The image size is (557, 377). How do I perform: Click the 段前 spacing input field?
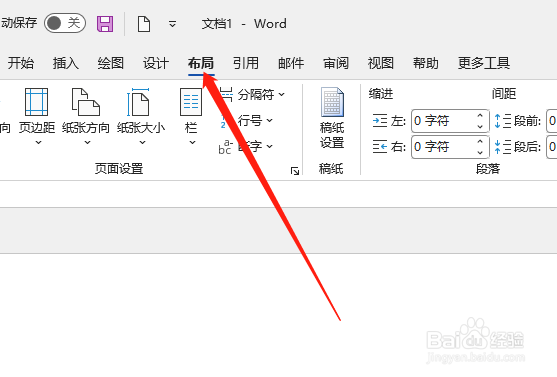[x=552, y=121]
